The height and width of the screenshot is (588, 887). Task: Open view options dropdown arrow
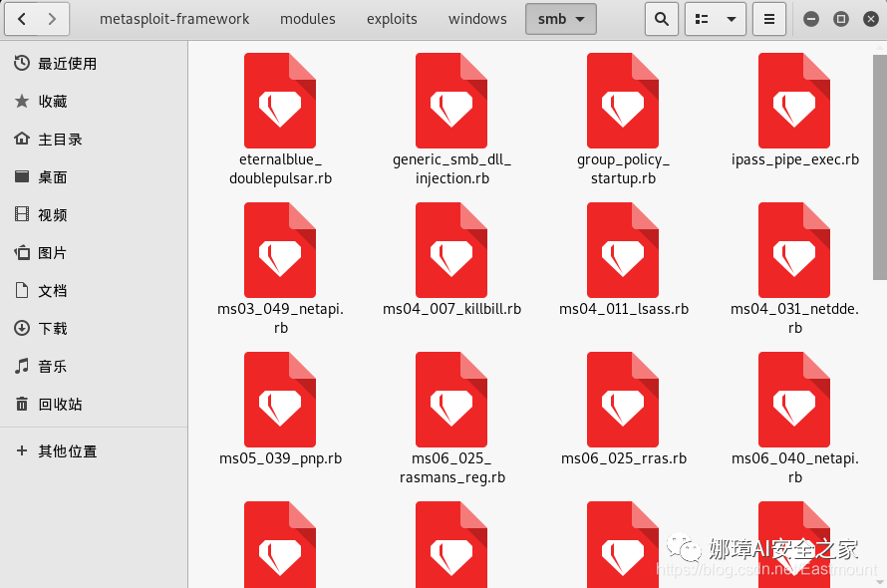(x=732, y=19)
